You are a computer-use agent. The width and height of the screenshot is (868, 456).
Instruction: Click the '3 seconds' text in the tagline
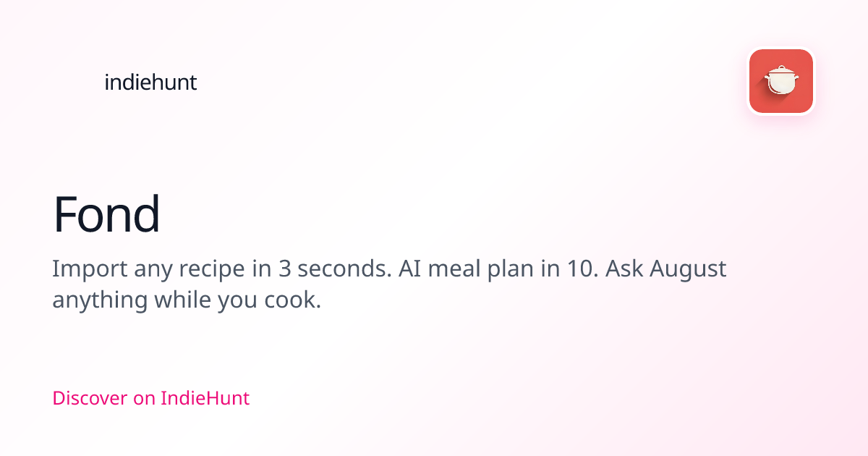click(x=336, y=269)
